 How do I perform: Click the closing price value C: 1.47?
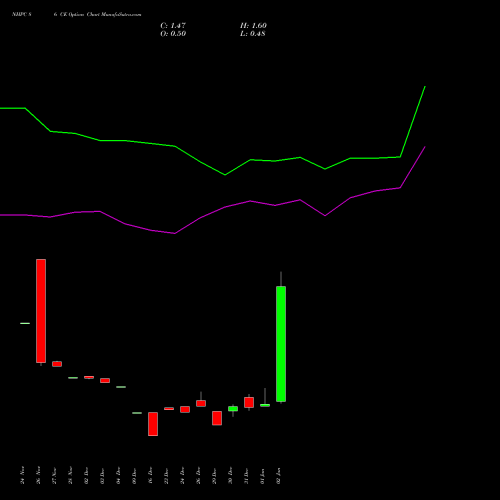point(173,26)
